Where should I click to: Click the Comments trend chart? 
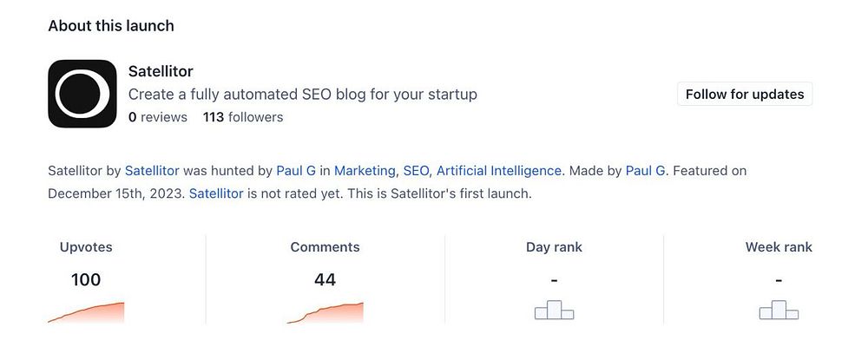tap(325, 312)
